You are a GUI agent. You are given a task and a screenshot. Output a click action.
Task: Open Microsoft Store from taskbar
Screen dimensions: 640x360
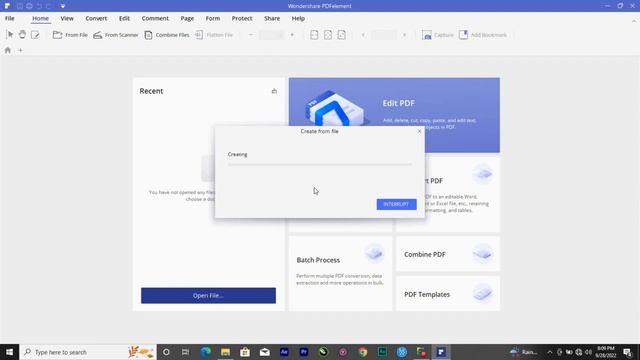(x=245, y=352)
